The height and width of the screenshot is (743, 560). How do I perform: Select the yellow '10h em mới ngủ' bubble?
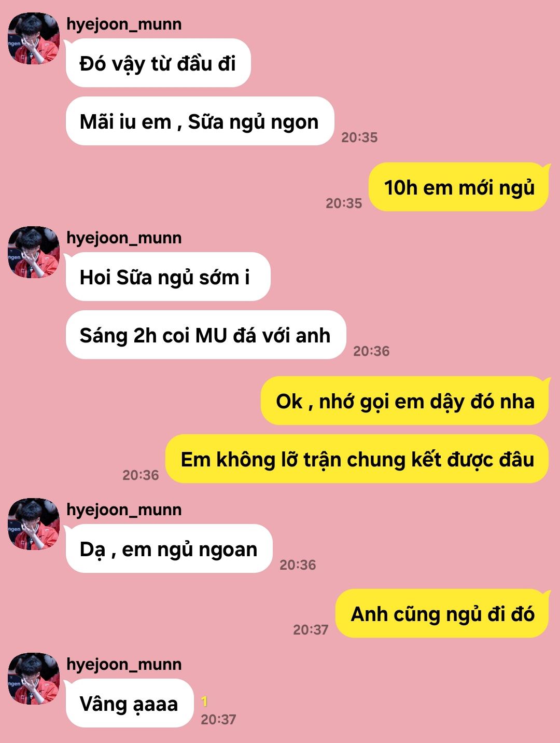(x=459, y=187)
